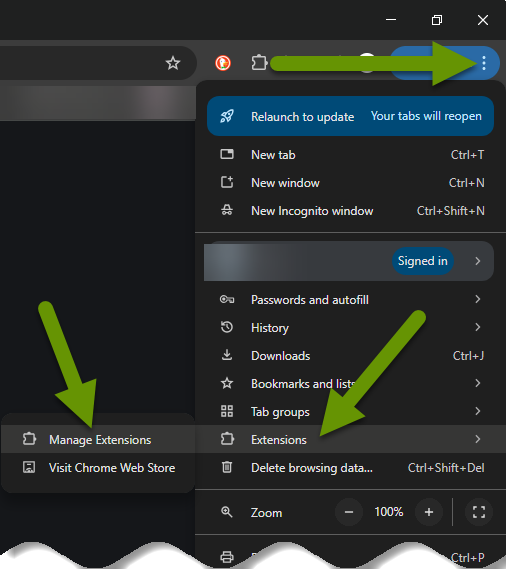Select Relaunch to update

(350, 116)
